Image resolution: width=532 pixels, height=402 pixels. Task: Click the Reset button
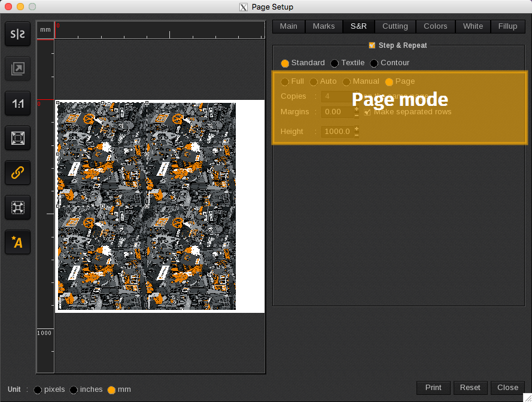(x=470, y=388)
